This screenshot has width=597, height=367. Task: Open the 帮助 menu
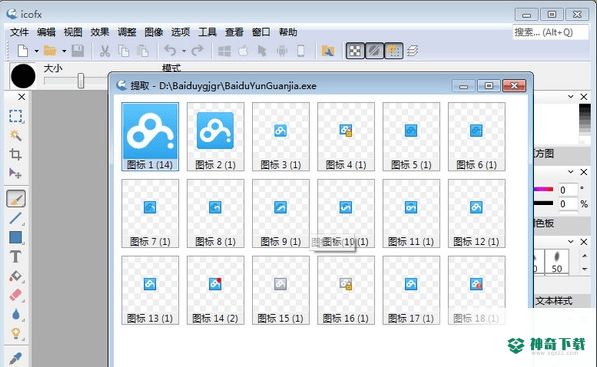point(288,32)
